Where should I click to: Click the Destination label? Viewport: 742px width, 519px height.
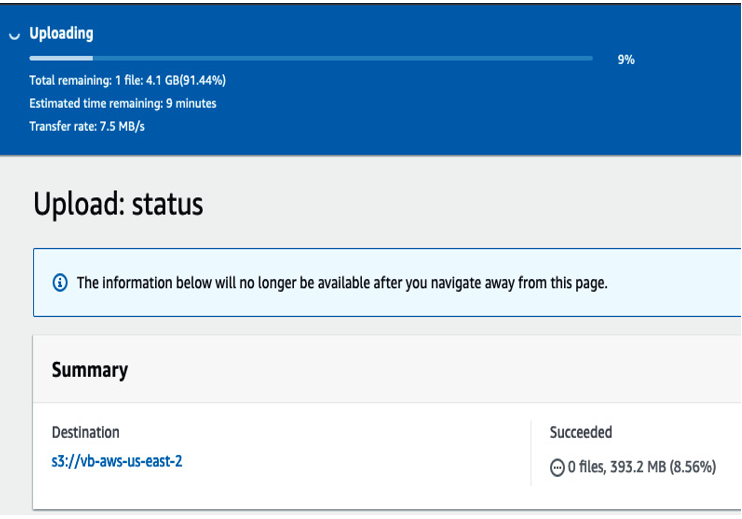(x=86, y=432)
